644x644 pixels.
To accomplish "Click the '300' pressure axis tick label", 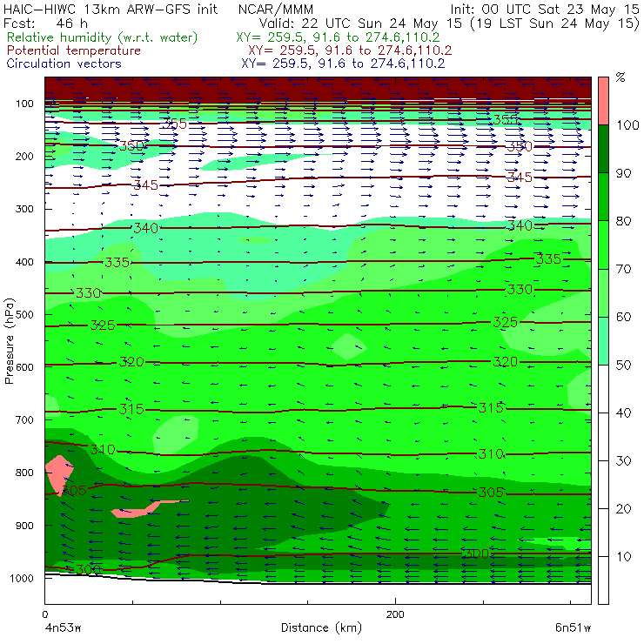I will click(x=24, y=209).
